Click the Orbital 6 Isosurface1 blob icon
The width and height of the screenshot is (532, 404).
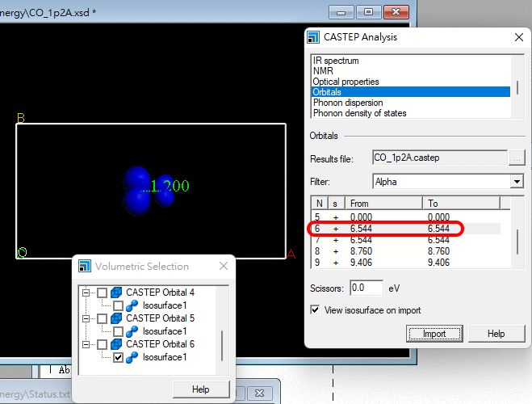[x=132, y=357]
